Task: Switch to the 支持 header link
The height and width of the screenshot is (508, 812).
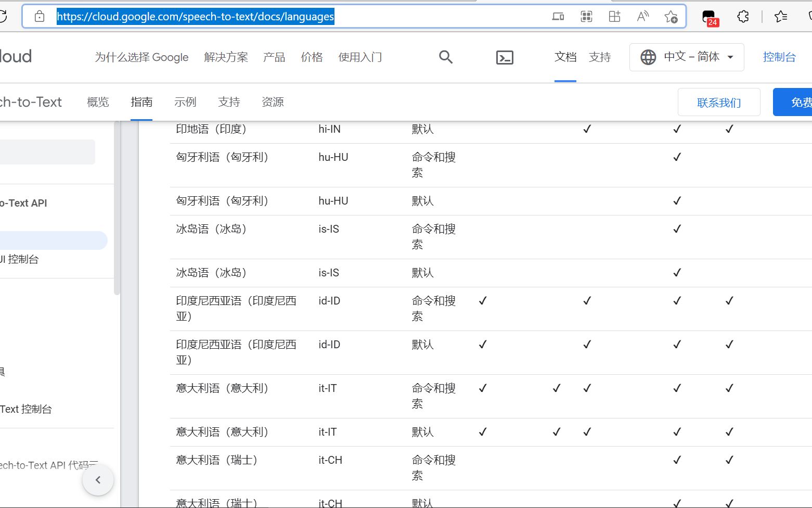Action: pos(600,57)
